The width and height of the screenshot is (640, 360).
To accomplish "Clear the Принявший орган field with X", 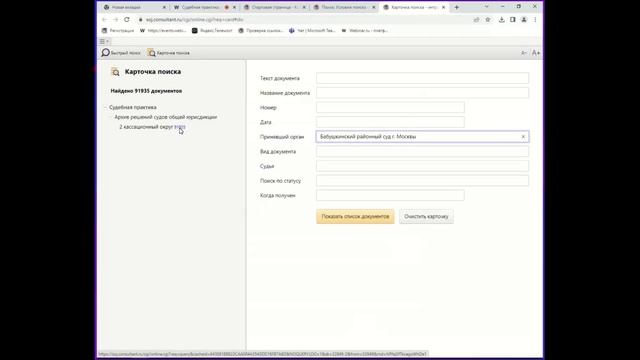I will [x=523, y=137].
